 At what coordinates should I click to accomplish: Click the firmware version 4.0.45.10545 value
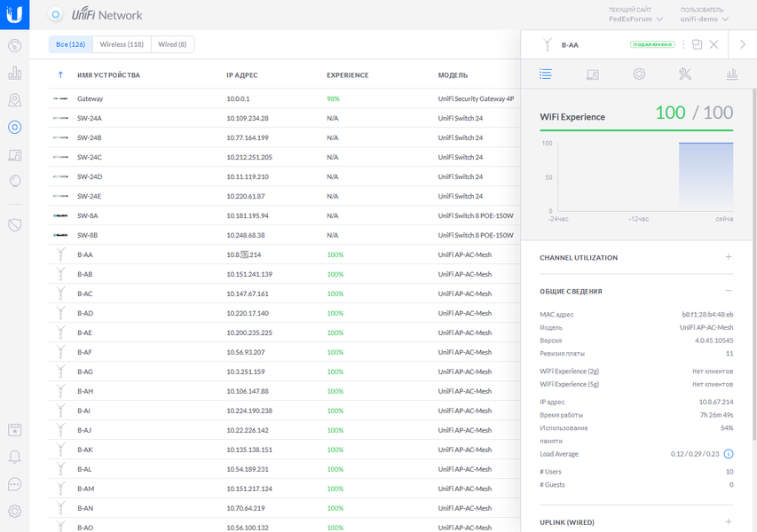(x=714, y=340)
